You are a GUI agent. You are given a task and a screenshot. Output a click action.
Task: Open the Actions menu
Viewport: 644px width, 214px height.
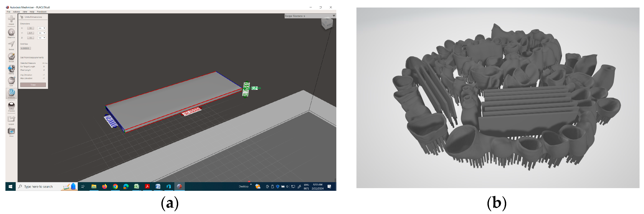pos(16,12)
